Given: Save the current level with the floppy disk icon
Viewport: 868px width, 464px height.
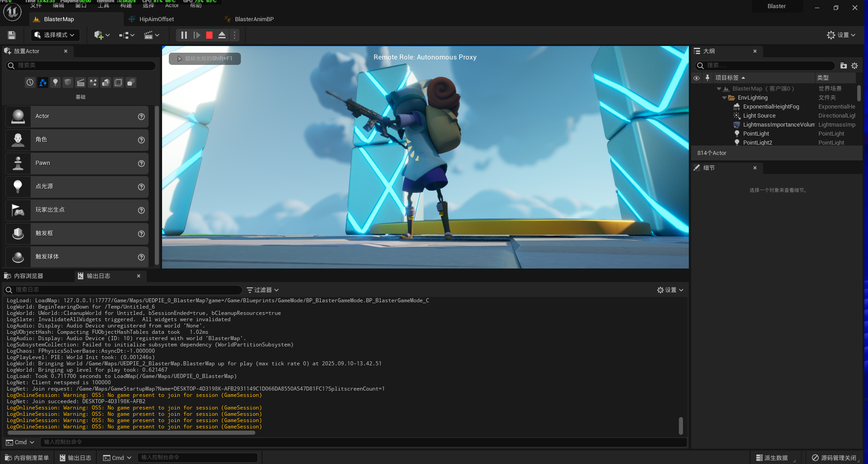Looking at the screenshot, I should (x=12, y=35).
